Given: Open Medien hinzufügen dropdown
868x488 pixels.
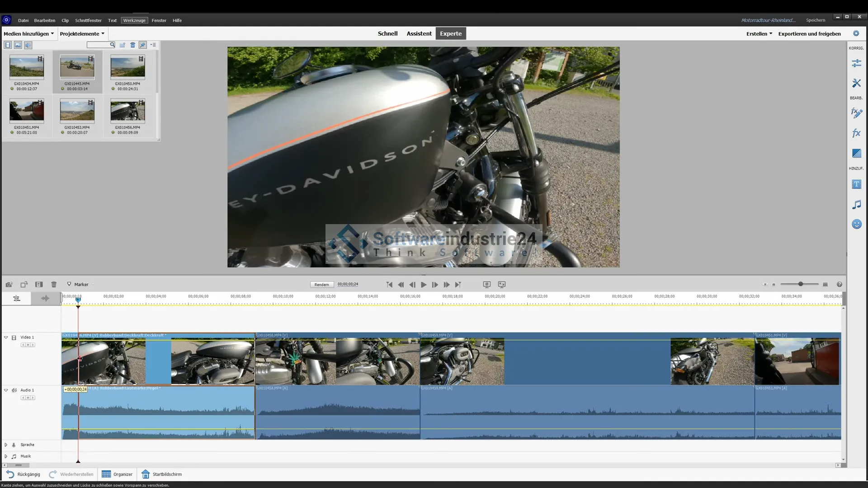Looking at the screenshot, I should (28, 34).
